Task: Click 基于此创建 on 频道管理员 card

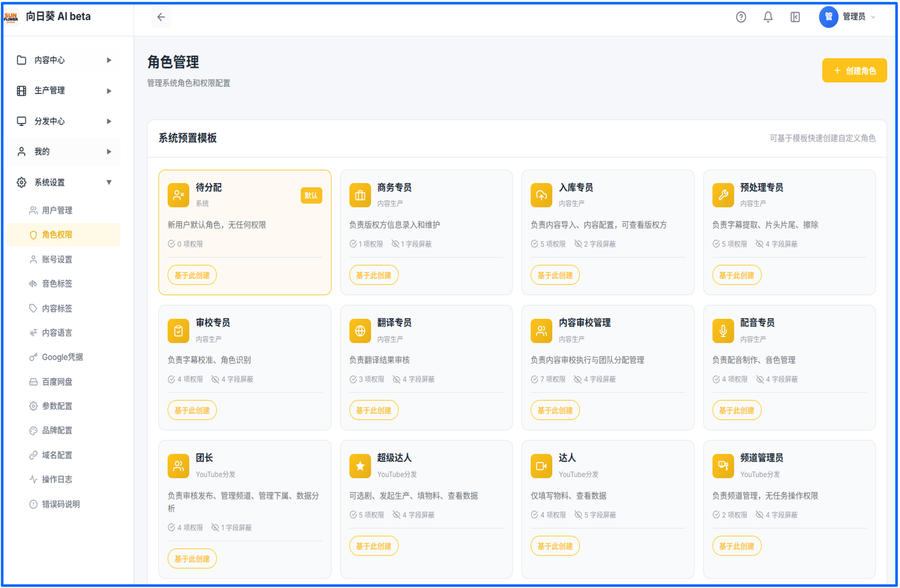Action: (x=736, y=546)
